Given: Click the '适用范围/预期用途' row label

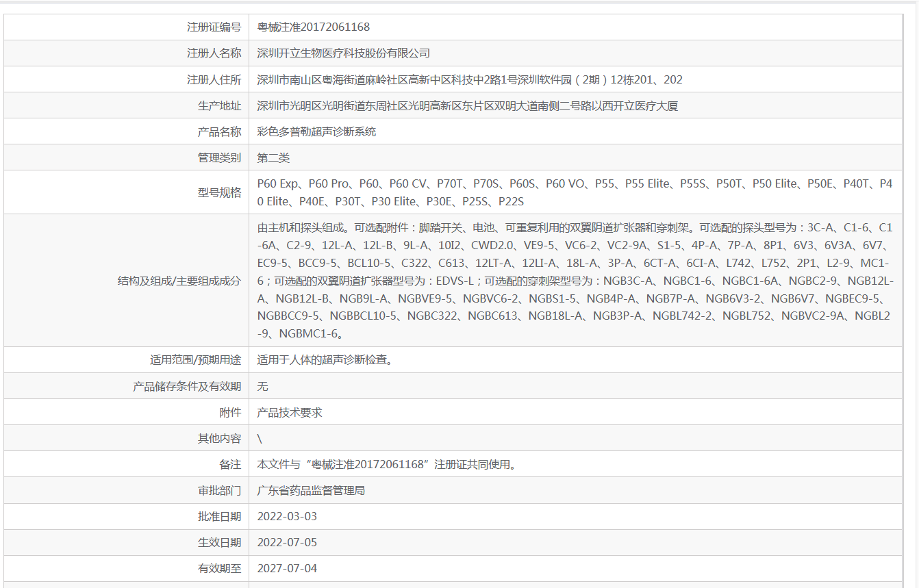Looking at the screenshot, I should pos(195,360).
